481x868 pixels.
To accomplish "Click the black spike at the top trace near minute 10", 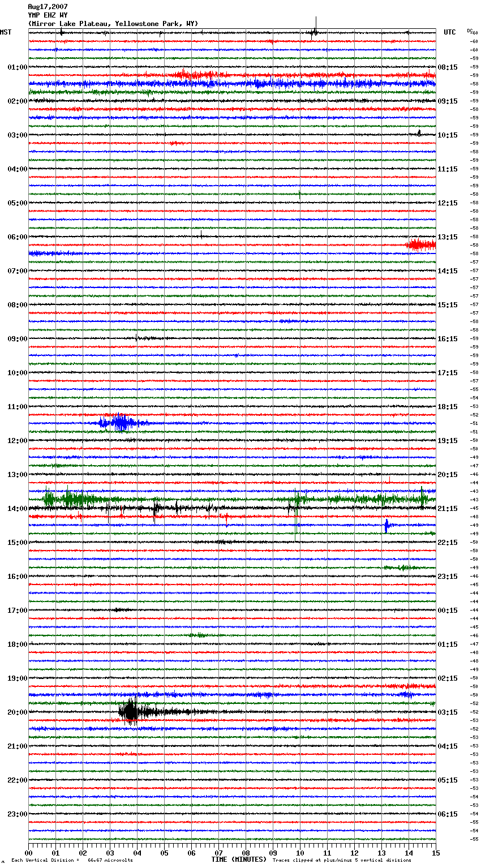I will point(315,28).
